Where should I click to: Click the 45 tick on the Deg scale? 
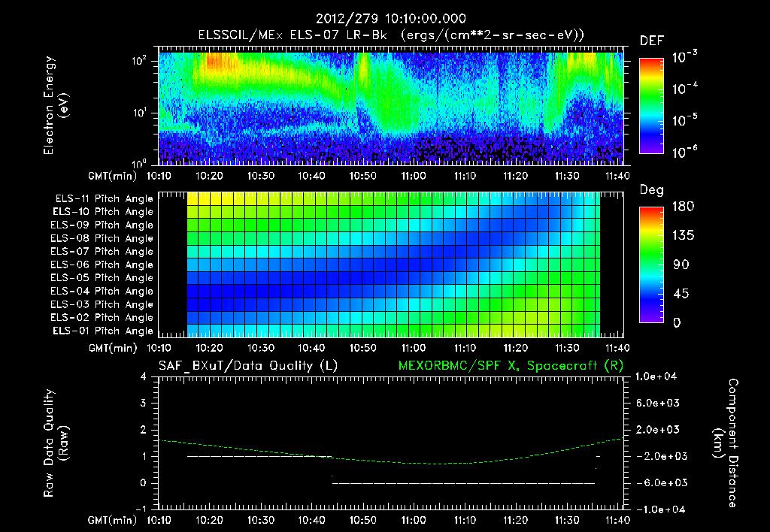[x=681, y=294]
